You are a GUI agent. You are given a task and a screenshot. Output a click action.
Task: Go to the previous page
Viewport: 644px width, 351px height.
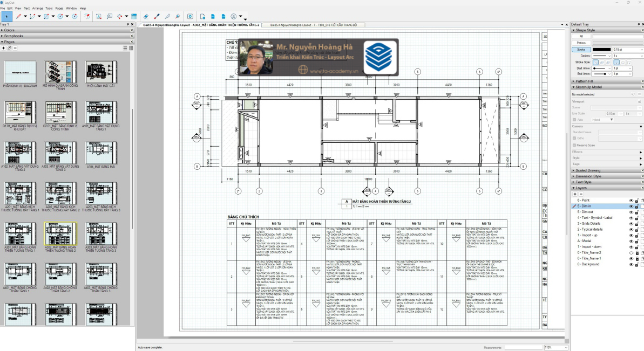pos(213,16)
